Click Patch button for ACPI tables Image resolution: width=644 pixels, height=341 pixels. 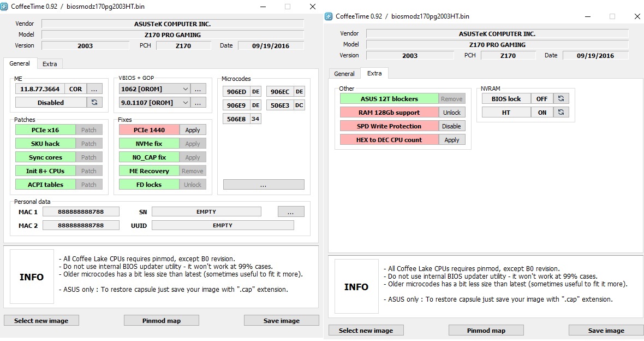click(89, 184)
